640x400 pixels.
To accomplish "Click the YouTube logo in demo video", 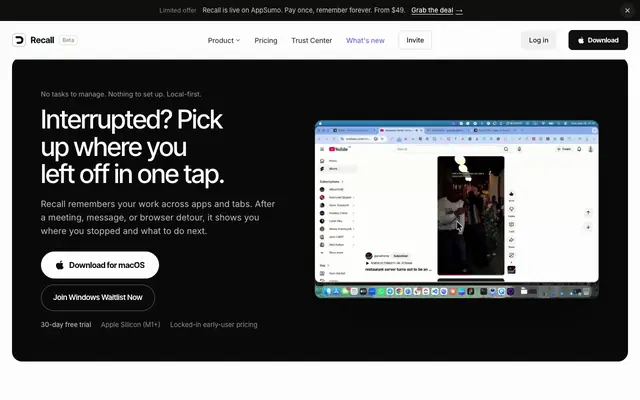I will click(x=338, y=149).
